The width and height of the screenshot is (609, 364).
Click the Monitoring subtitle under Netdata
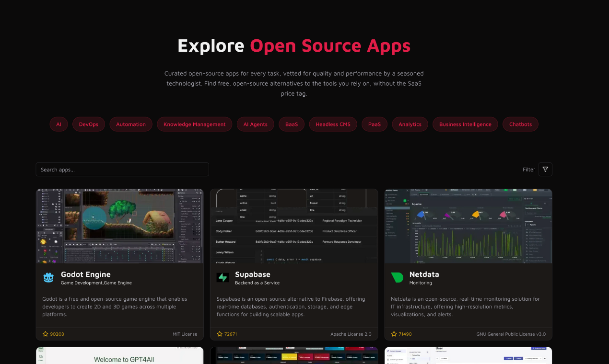tap(421, 283)
